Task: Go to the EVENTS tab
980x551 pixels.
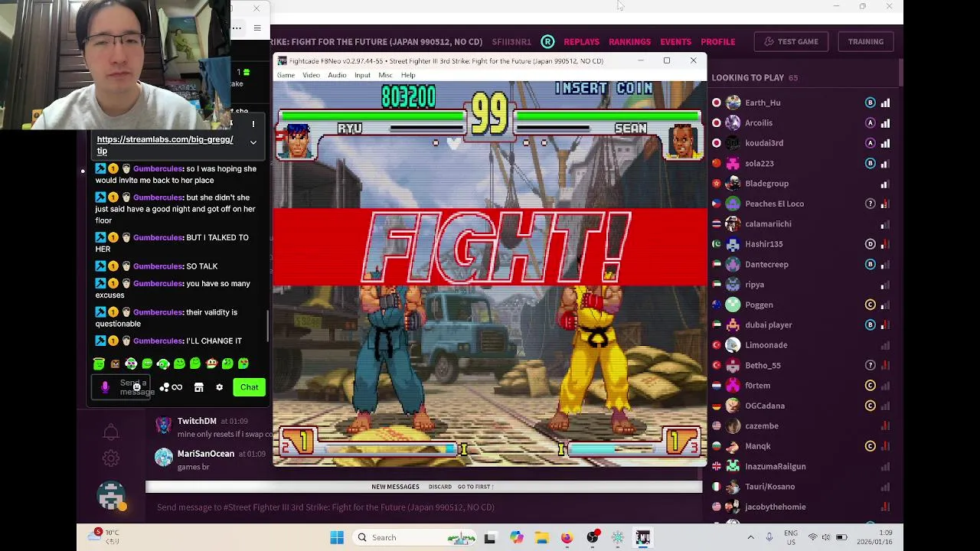Action: tap(675, 41)
